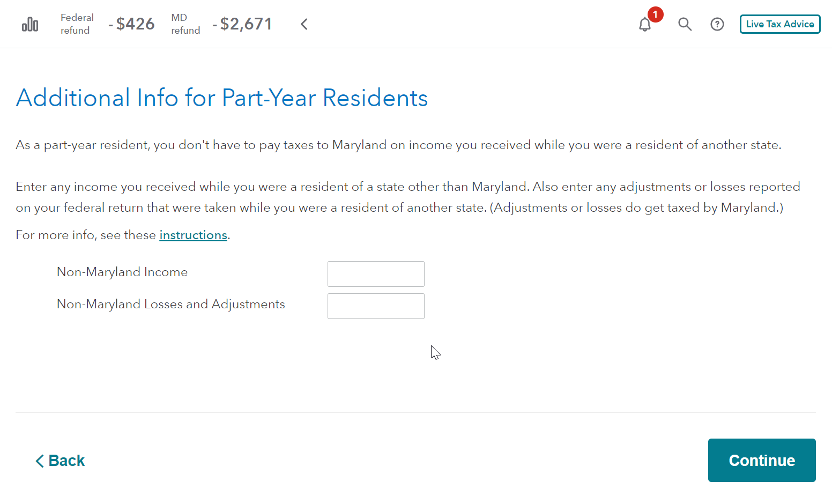Click the Federal refund label

tap(77, 24)
